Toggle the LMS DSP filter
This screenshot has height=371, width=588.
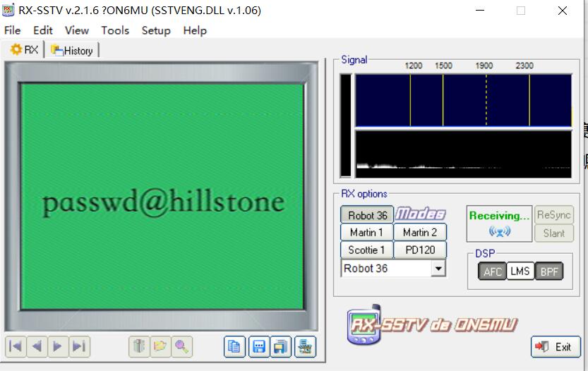pyautogui.click(x=520, y=271)
